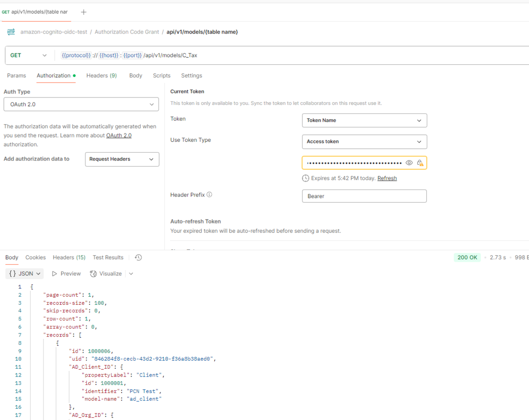Click the Visualize icon in response
This screenshot has width=529, height=420.
tap(93, 273)
